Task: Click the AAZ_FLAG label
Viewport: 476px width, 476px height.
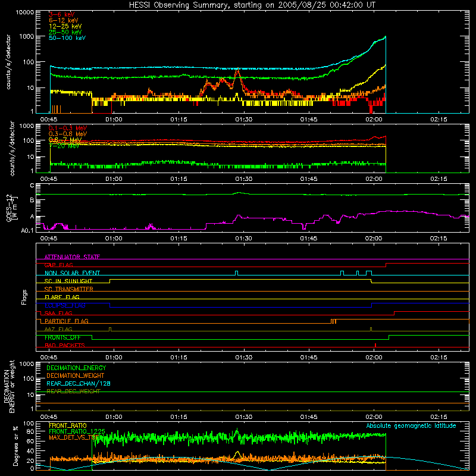Action: (58, 329)
